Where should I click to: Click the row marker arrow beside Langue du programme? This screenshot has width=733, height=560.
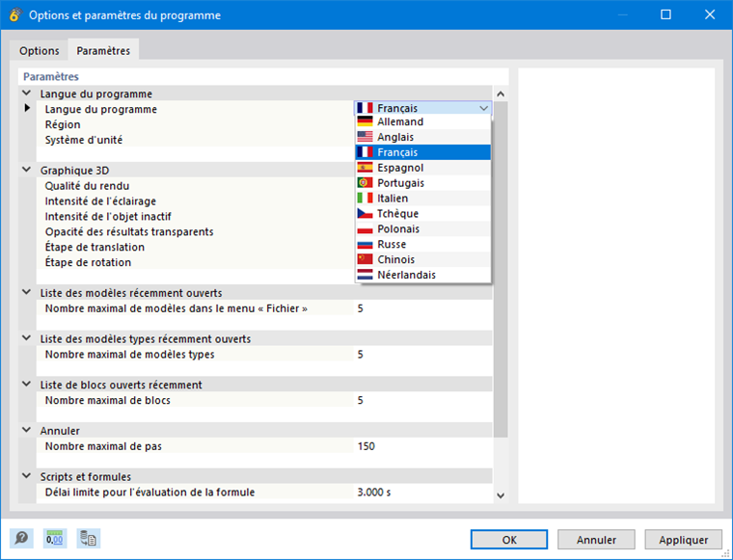pos(27,108)
